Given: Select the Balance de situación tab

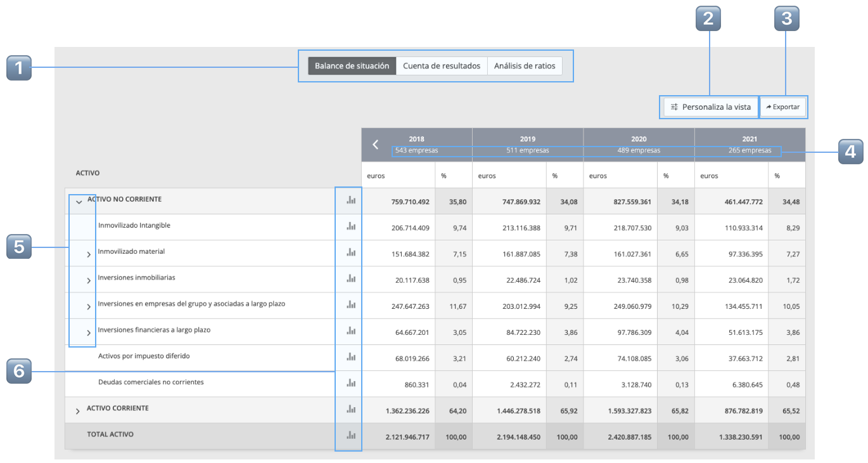Looking at the screenshot, I should tap(352, 66).
